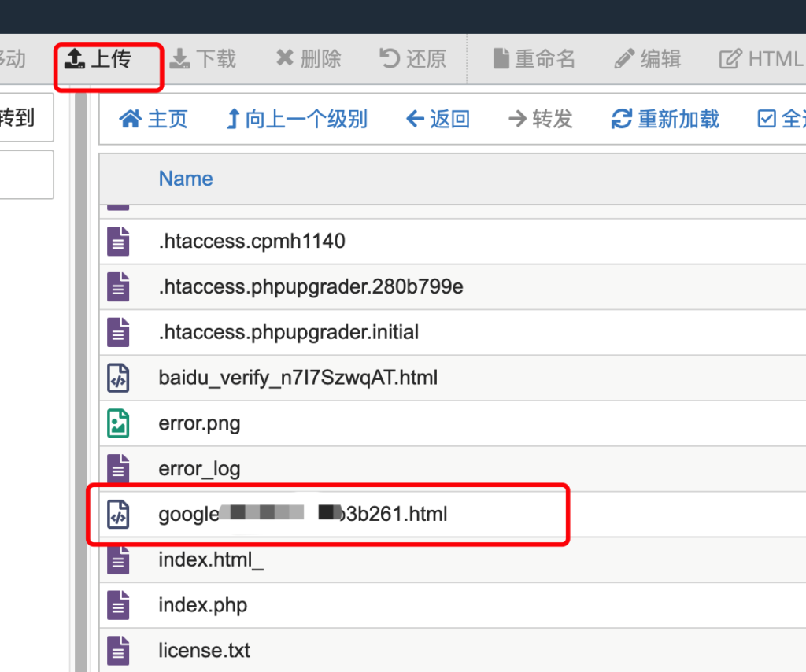
Task: Open the HTML editor toolbar button
Action: click(x=761, y=58)
